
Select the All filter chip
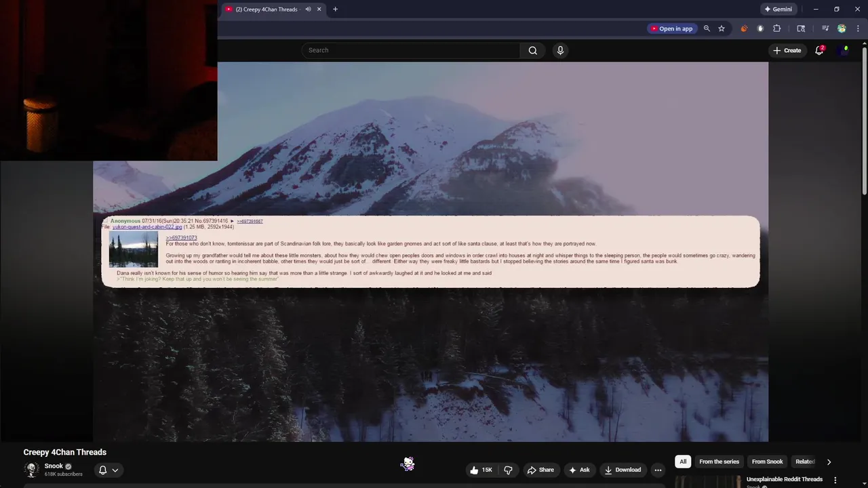[x=683, y=462]
